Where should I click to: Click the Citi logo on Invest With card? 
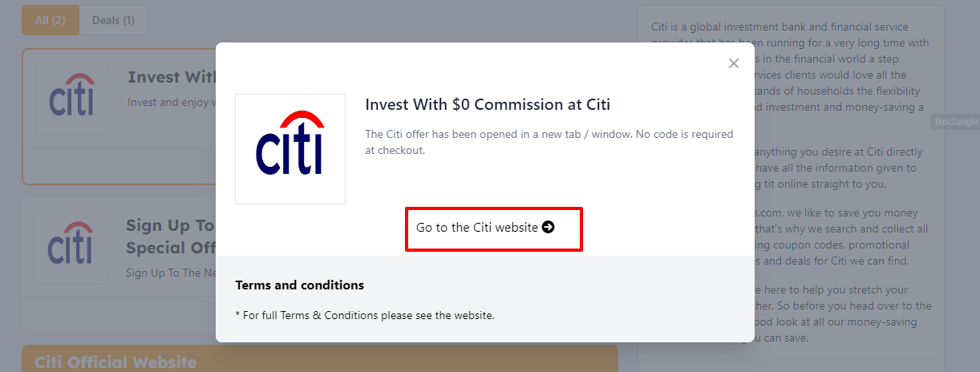point(71,95)
